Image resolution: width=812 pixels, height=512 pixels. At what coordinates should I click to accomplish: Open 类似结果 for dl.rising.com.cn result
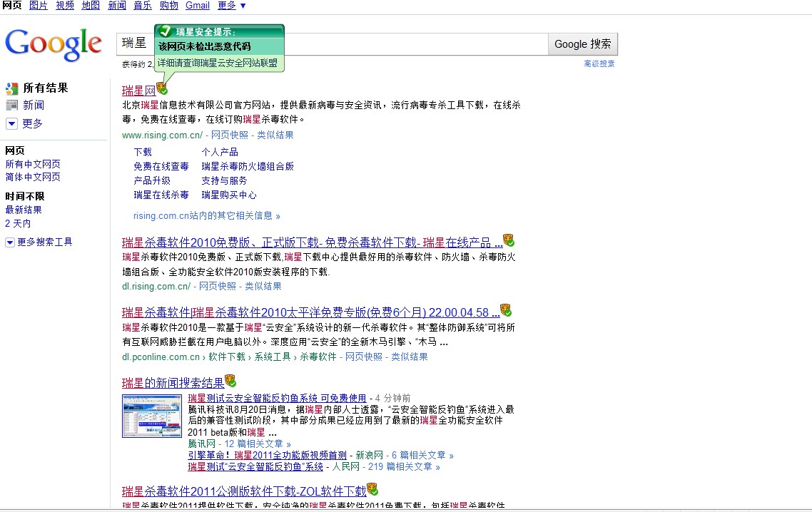tap(263, 286)
